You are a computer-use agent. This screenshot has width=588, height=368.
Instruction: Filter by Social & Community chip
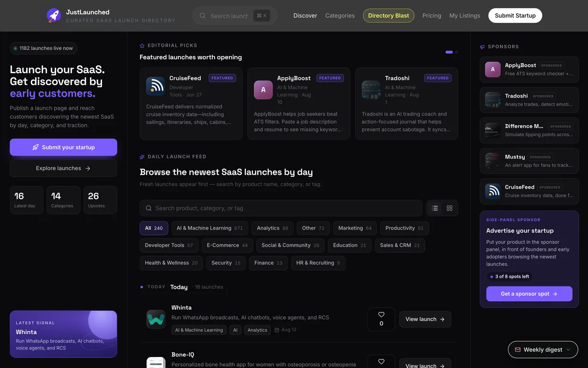(290, 246)
